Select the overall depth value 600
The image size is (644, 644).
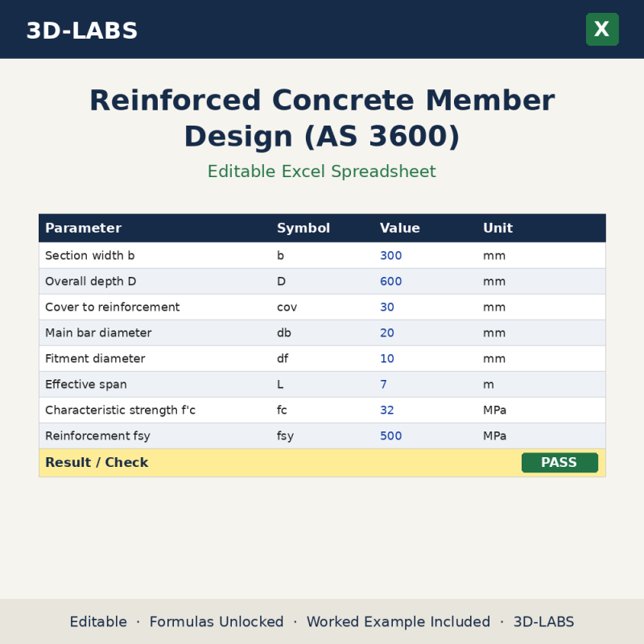(390, 281)
